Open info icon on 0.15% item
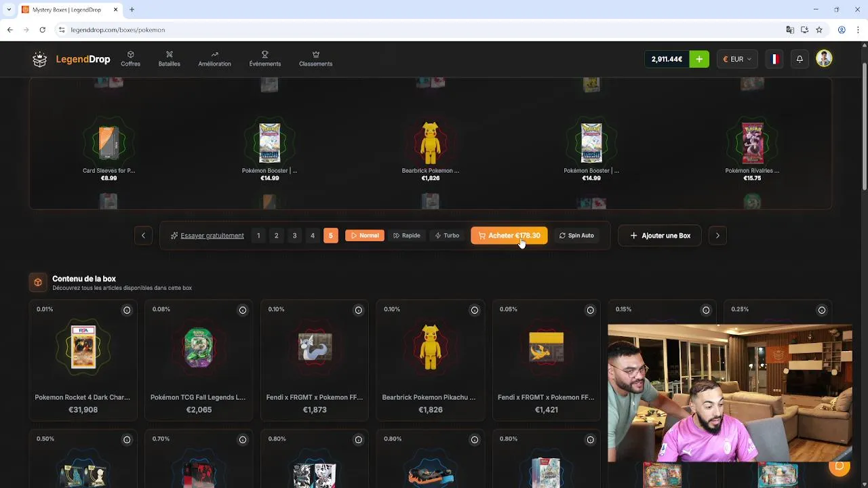Image resolution: width=868 pixels, height=488 pixels. click(x=706, y=310)
